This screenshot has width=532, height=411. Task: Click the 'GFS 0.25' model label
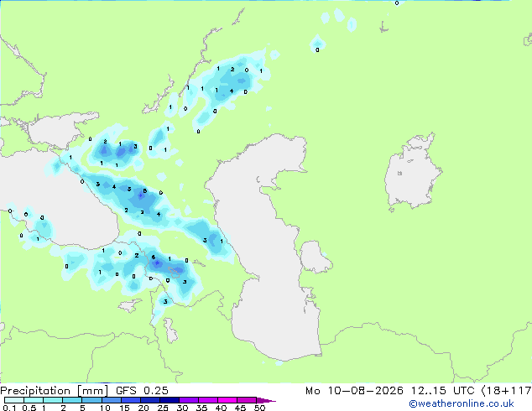[x=142, y=391]
